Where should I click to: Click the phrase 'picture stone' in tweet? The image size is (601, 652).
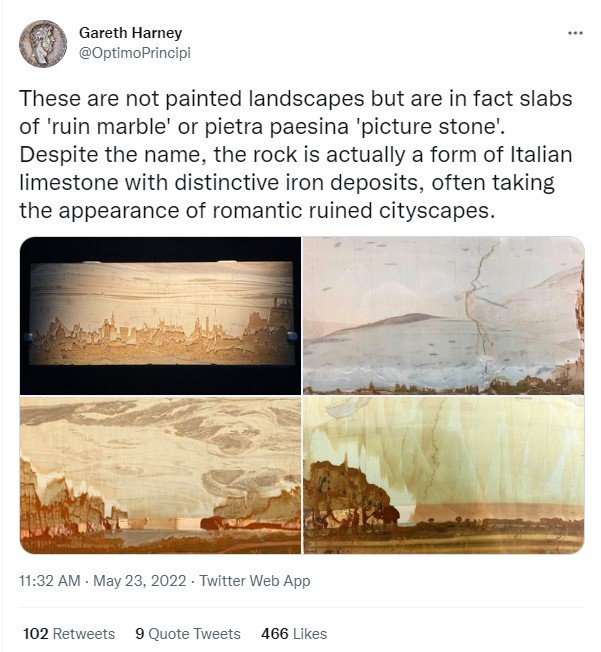[428, 126]
